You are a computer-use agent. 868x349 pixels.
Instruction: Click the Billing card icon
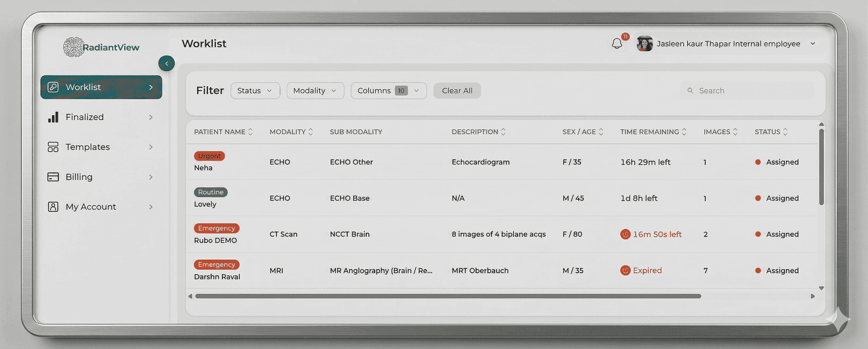pyautogui.click(x=53, y=177)
